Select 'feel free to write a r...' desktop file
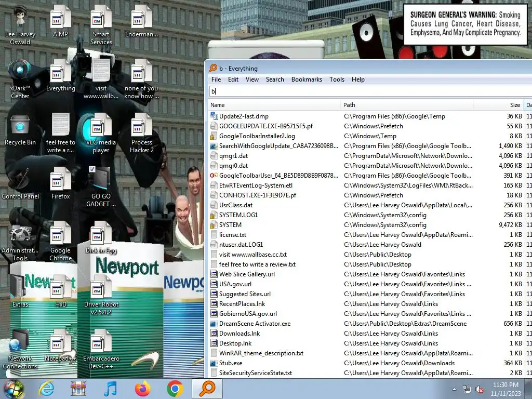 tap(60, 134)
